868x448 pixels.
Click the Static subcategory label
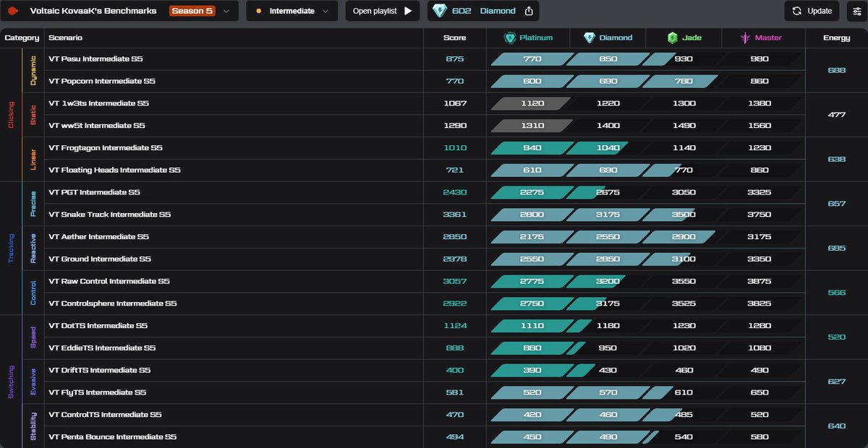point(33,115)
